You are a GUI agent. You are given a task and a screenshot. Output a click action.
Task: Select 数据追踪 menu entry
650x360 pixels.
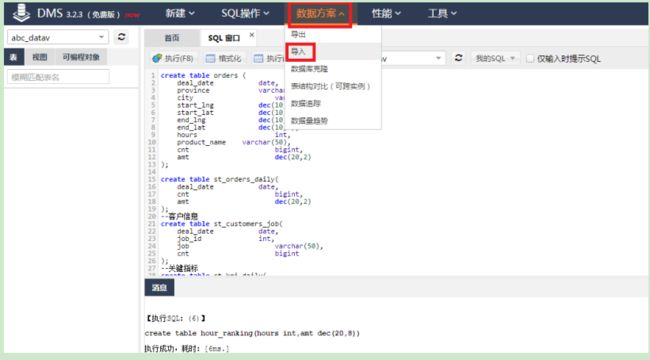pyautogui.click(x=306, y=103)
